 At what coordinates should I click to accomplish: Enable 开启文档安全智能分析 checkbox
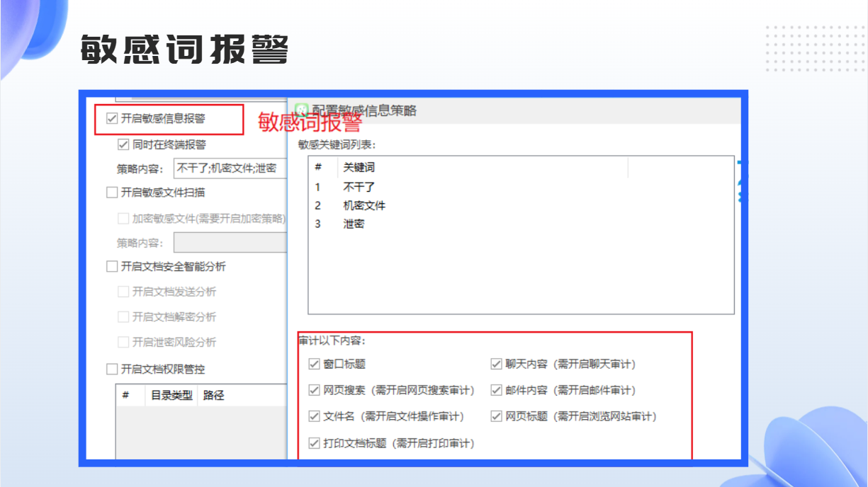[111, 267]
